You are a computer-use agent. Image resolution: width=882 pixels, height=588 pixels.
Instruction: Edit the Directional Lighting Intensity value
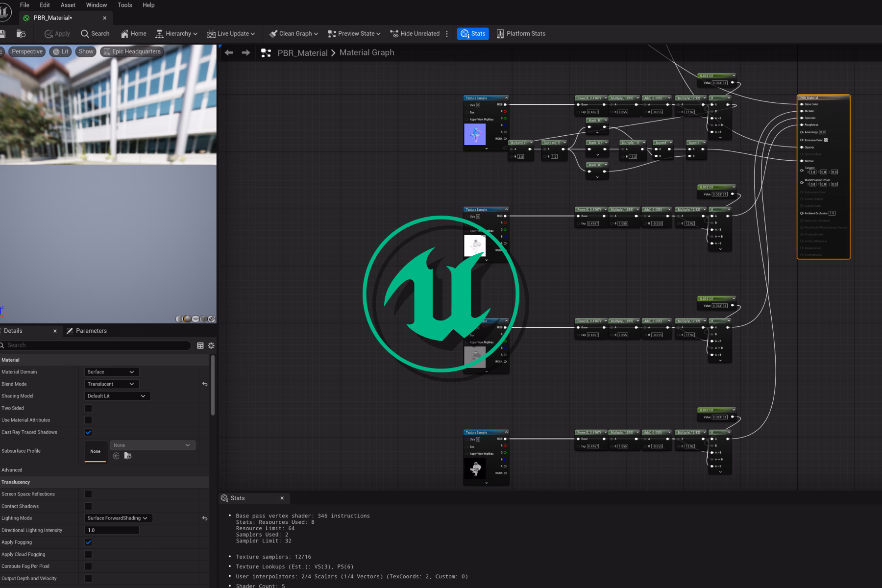(x=112, y=530)
